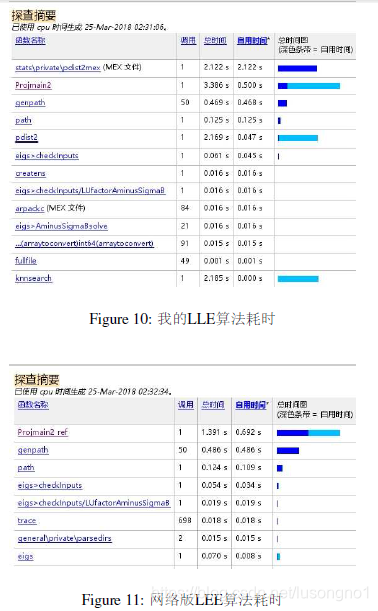Sort Figure 11 table by 函数名称 header
This screenshot has width=378, height=611.
click(33, 405)
